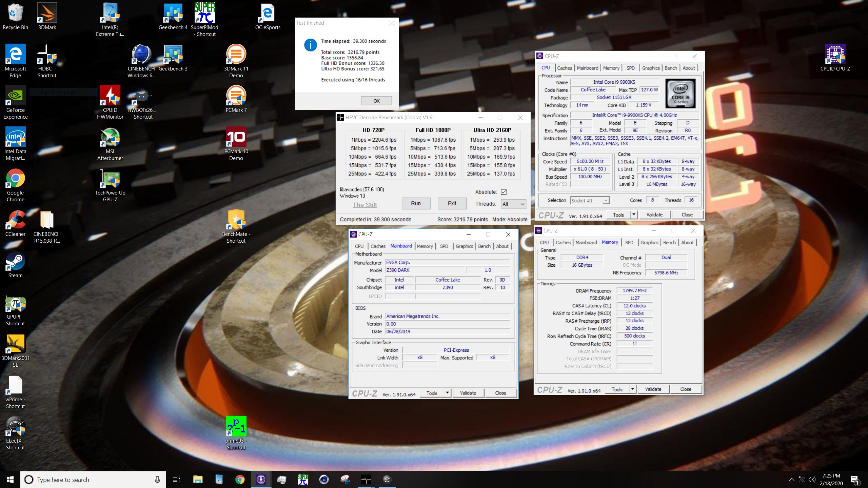Open the GeForce Experience icon
The height and width of the screenshot is (488, 868).
(16, 102)
